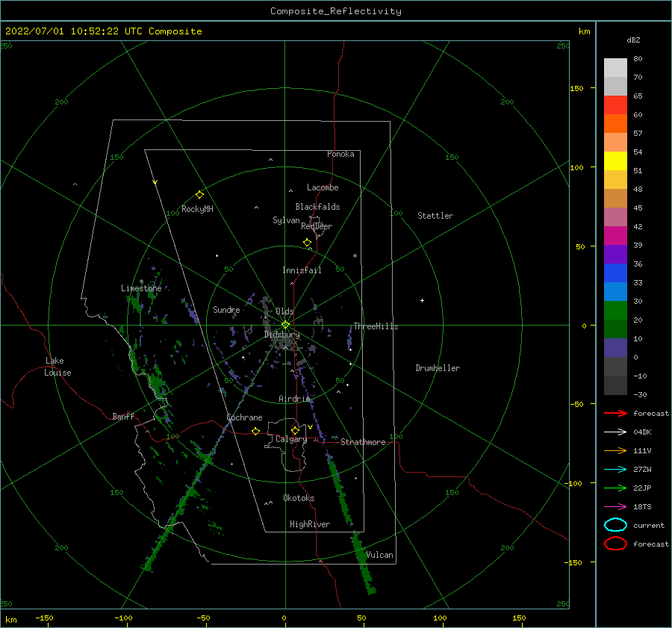
Task: Click the Composite_Reflectivity title text
Action: coord(336,11)
